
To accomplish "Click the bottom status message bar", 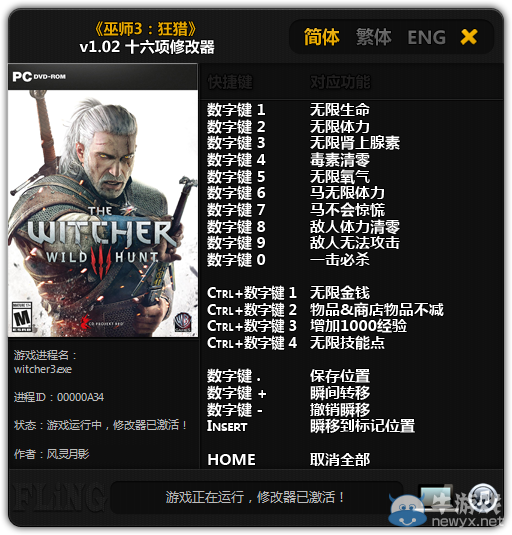I will [x=256, y=497].
